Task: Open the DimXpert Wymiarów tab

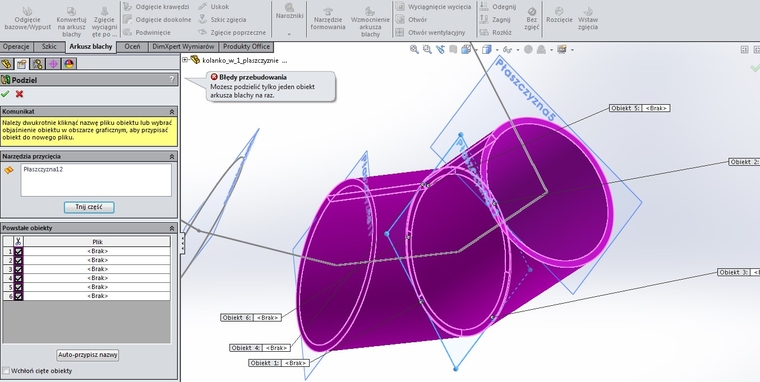Action: pos(183,47)
